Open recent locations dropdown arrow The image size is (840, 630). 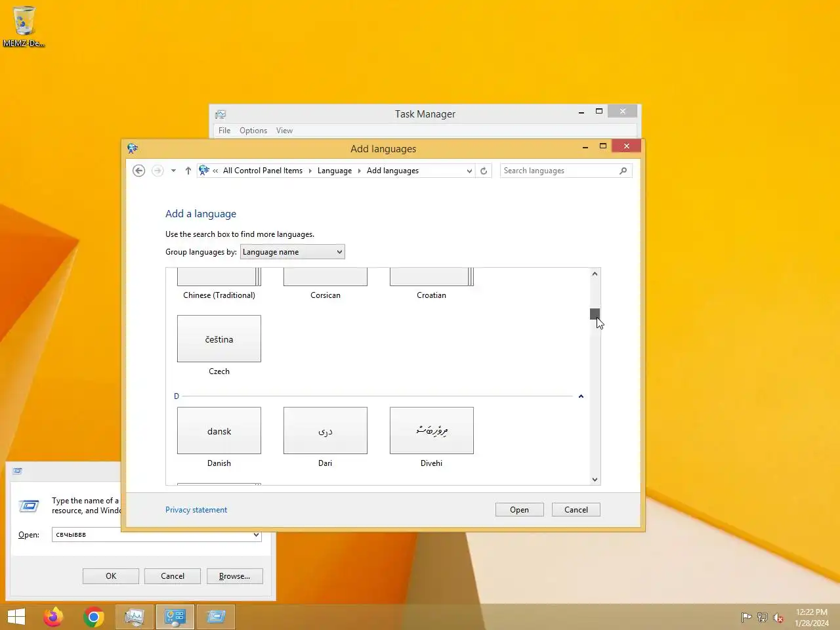[173, 171]
